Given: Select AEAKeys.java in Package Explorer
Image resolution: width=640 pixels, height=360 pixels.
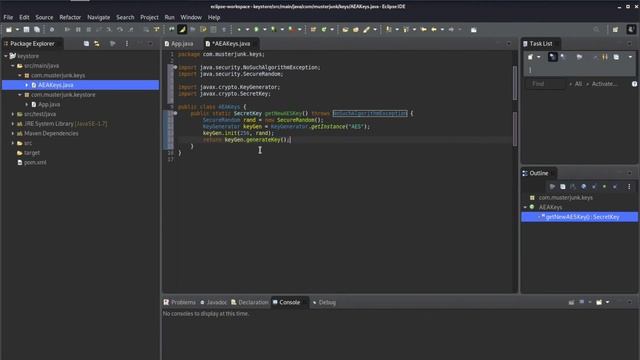Looking at the screenshot, I should pos(80,85).
